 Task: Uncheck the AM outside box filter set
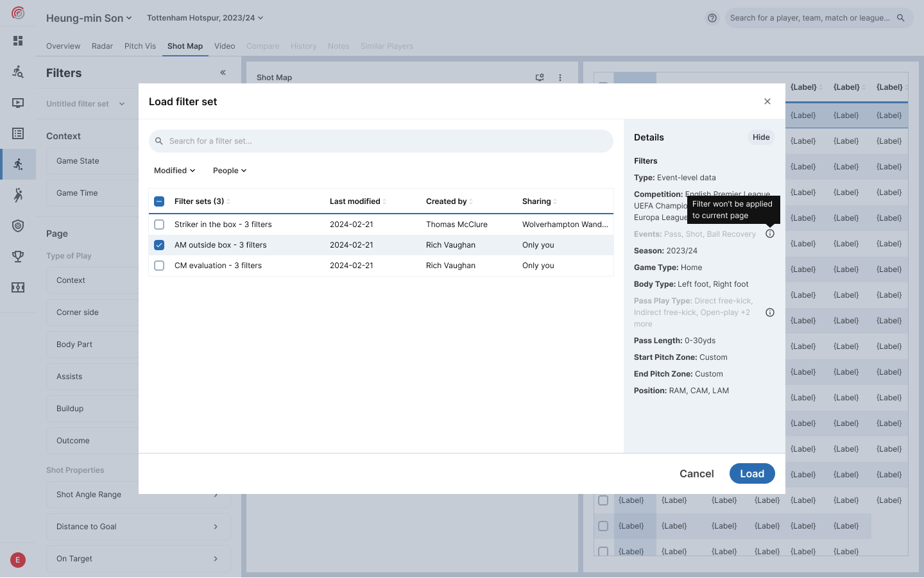[159, 245]
